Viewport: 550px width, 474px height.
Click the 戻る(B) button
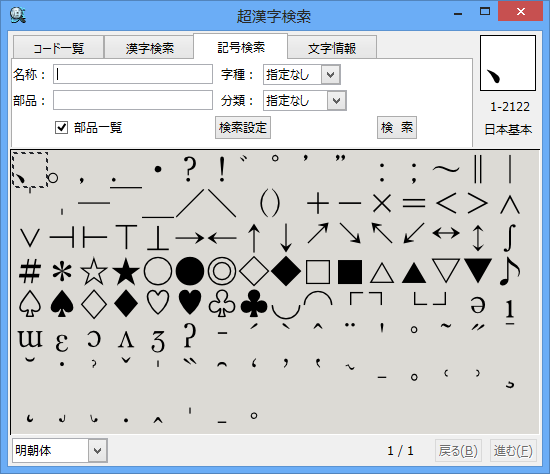[x=458, y=450]
